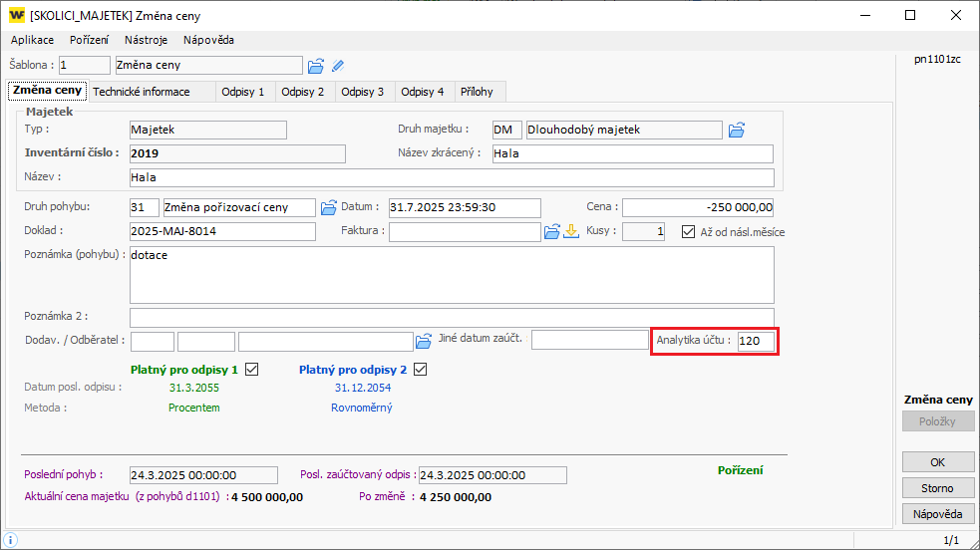Click the Šablona number field
Image resolution: width=980 pixels, height=550 pixels.
(85, 65)
